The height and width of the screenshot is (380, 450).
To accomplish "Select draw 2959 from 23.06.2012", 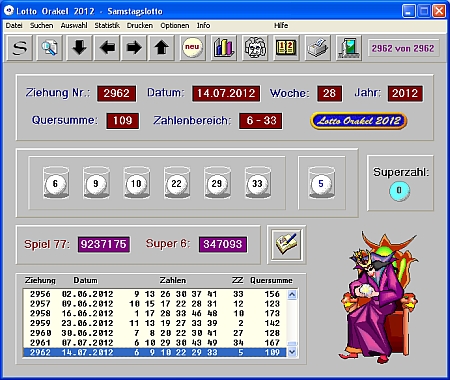I will [155, 323].
